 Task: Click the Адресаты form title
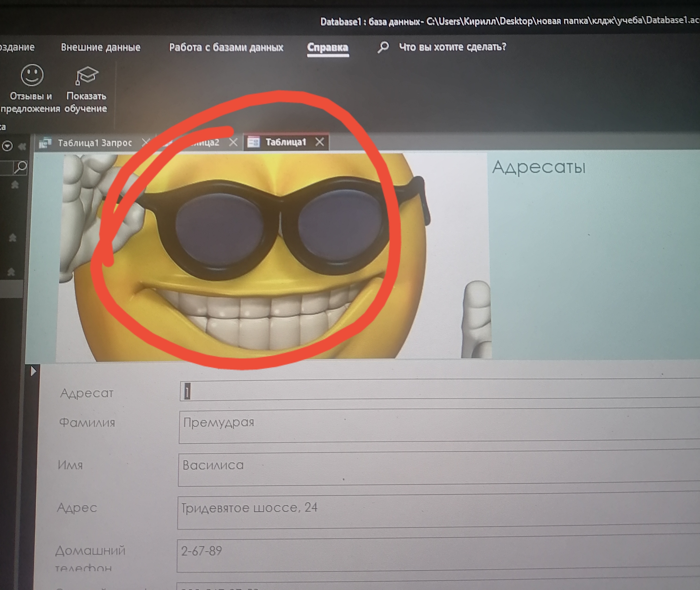[x=539, y=167]
